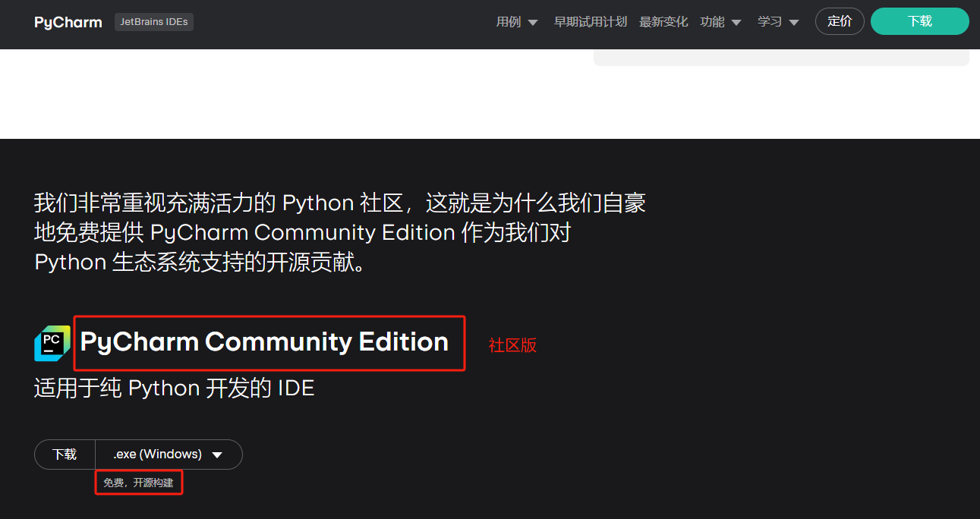Open the 用例 menu
This screenshot has height=519, width=980.
[x=509, y=22]
